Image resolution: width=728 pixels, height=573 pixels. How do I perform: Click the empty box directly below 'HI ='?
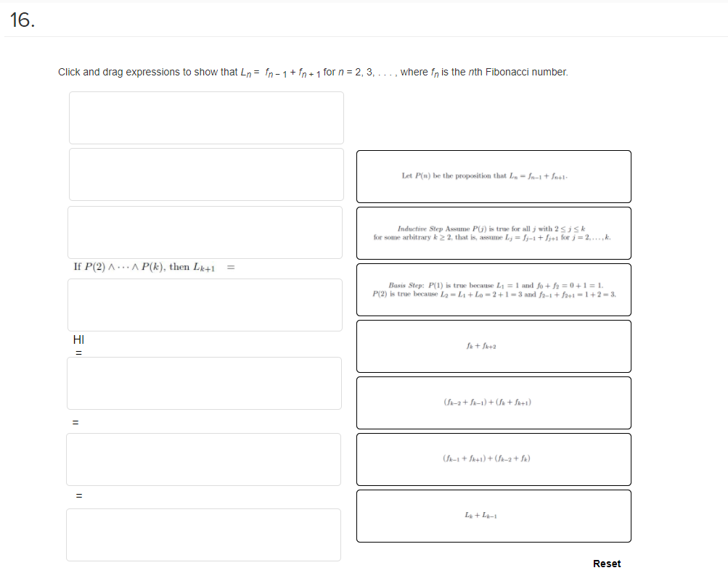pyautogui.click(x=204, y=383)
